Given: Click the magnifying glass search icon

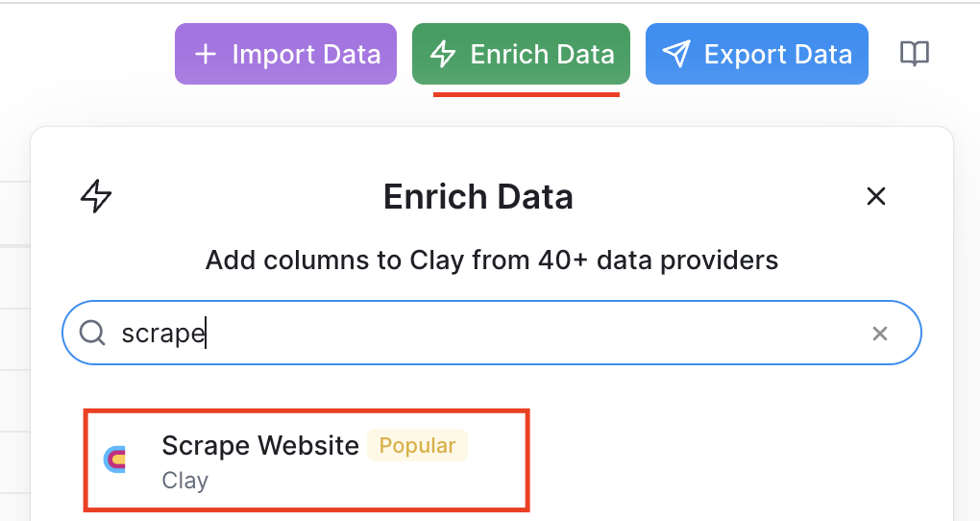Looking at the screenshot, I should 92,333.
